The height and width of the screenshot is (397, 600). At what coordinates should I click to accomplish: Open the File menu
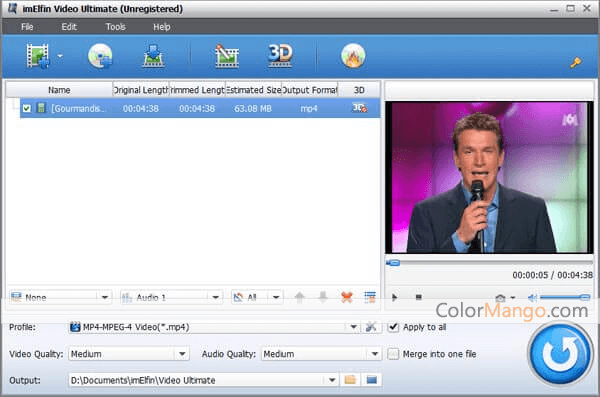27,27
